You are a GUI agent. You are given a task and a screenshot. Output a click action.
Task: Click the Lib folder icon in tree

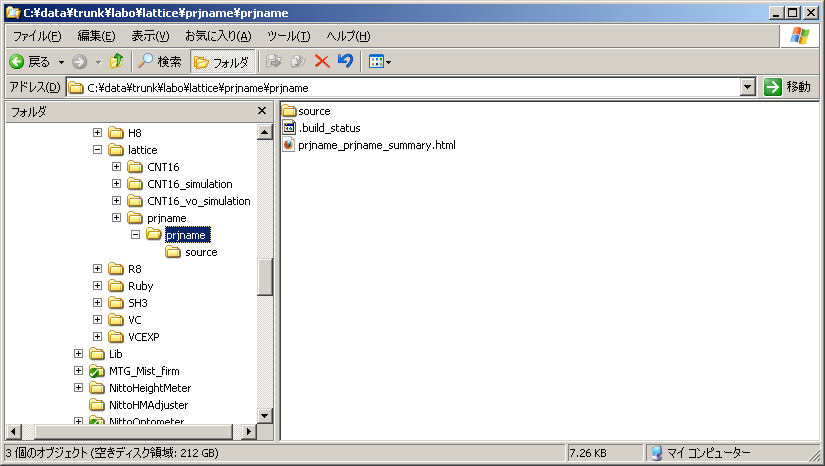coord(97,353)
